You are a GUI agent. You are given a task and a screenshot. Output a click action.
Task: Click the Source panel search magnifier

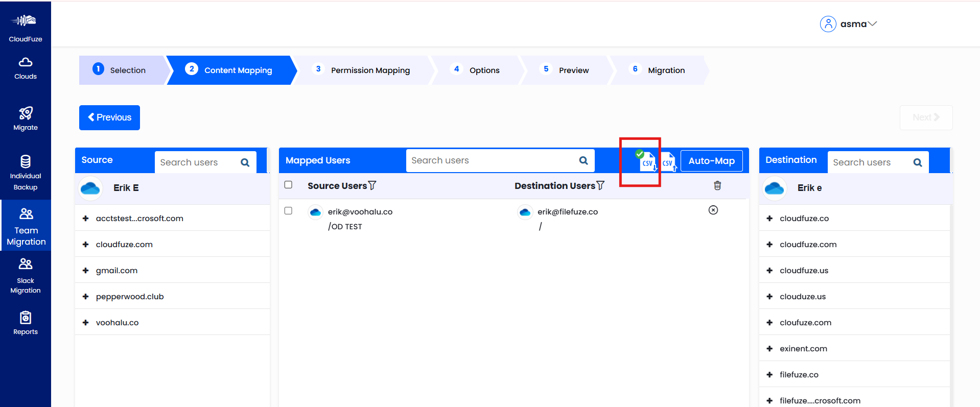tap(245, 162)
